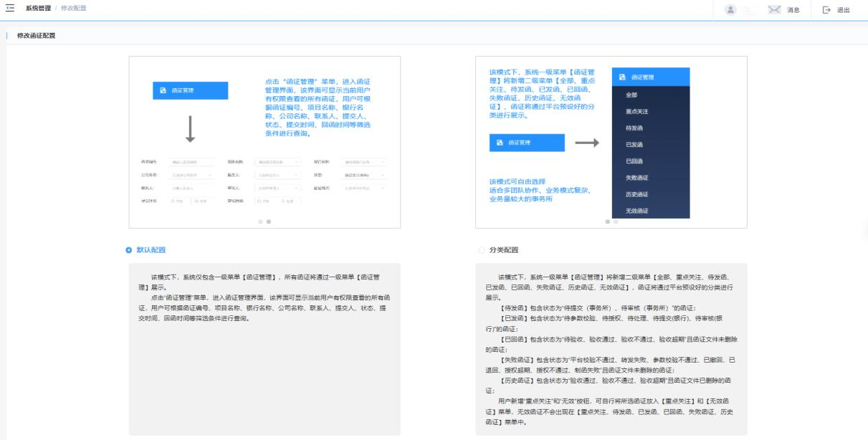Select the 分类配置 radio button
868x440 pixels.
pos(481,250)
